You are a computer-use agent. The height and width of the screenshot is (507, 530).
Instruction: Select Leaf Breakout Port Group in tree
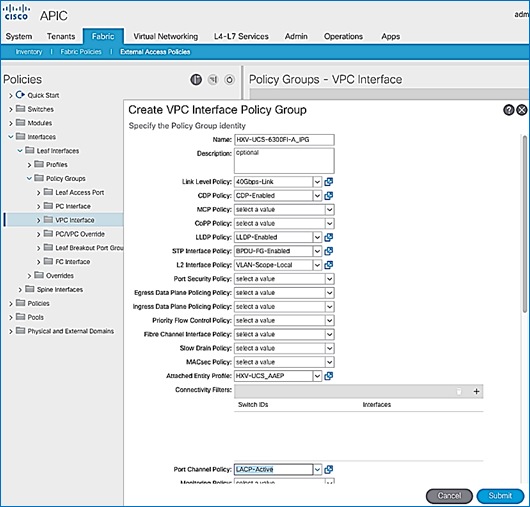[x=89, y=248]
